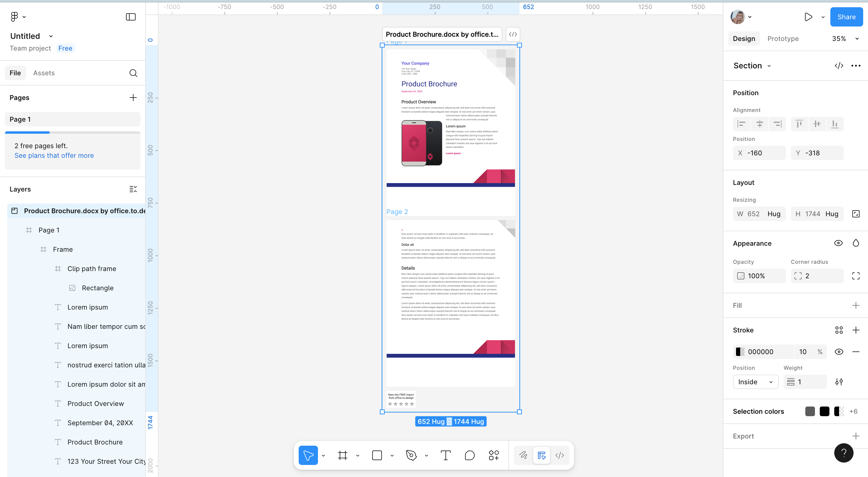Align horizontal centers

click(759, 124)
